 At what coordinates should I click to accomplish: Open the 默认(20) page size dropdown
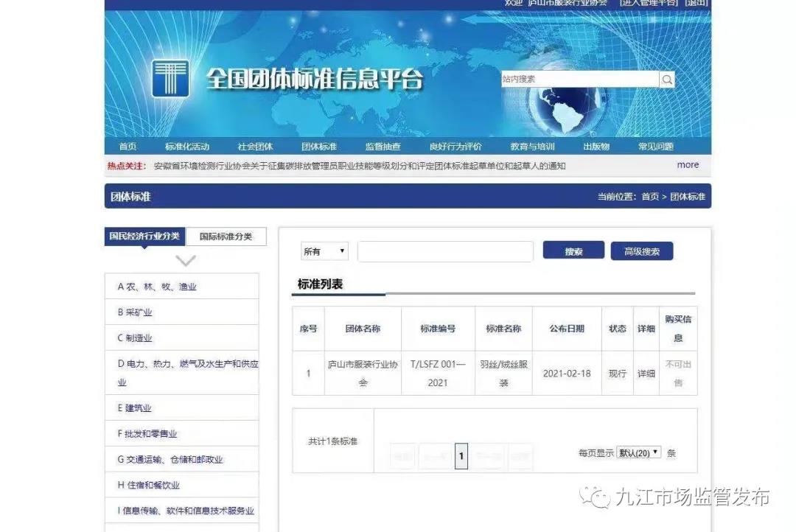click(638, 453)
